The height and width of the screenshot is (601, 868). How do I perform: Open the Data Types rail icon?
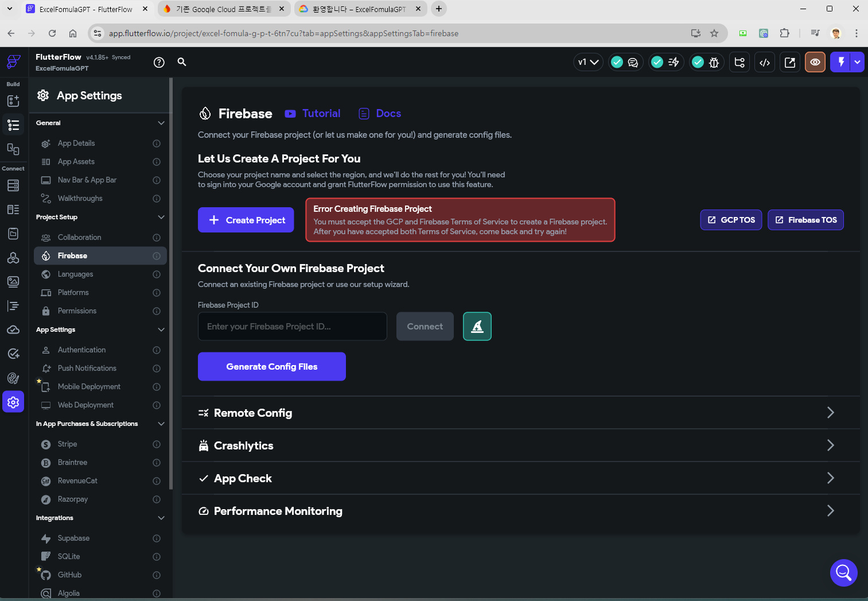click(13, 210)
